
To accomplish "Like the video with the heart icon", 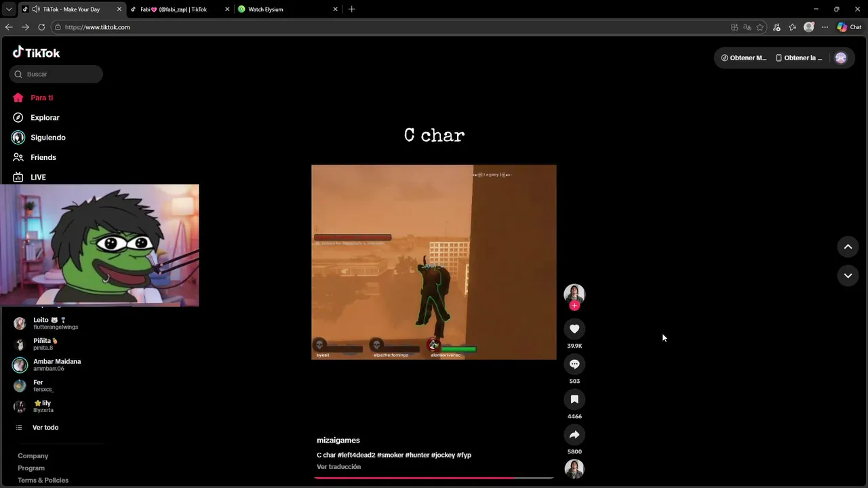I will (574, 329).
